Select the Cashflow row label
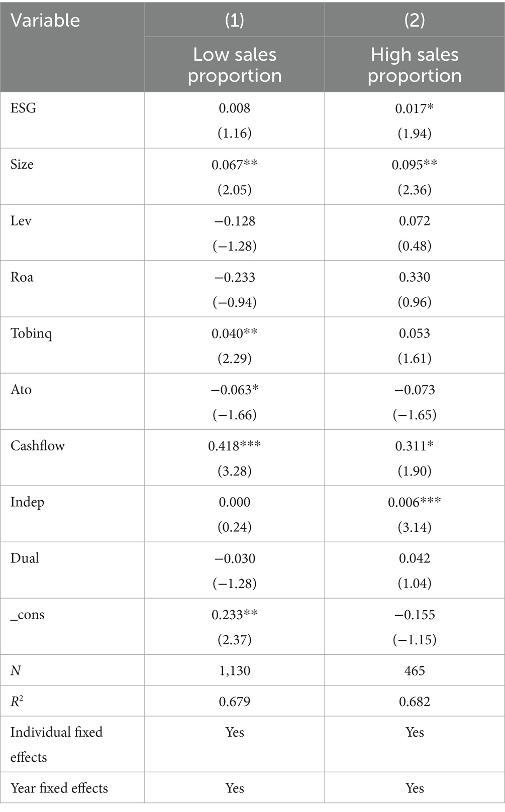 click(x=38, y=445)
